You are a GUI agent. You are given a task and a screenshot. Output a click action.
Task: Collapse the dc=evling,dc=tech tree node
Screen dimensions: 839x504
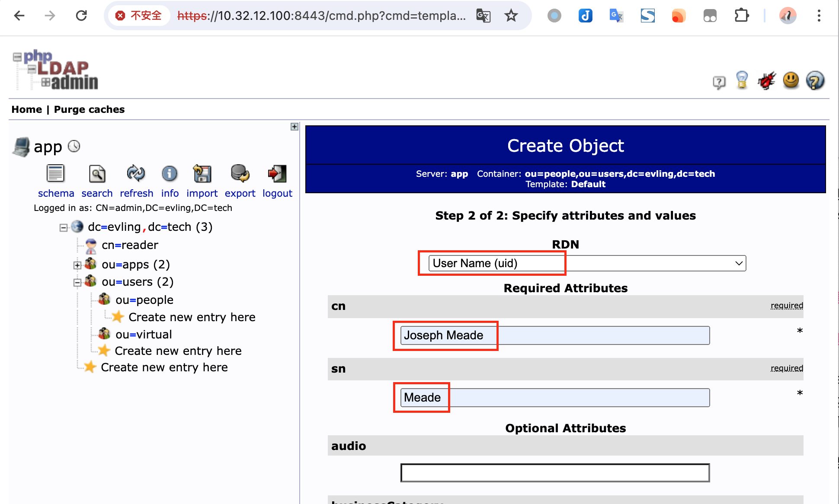[64, 227]
